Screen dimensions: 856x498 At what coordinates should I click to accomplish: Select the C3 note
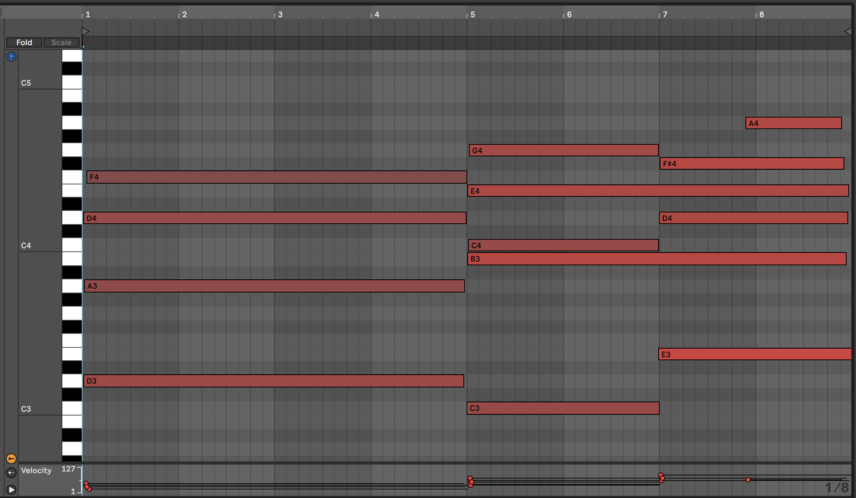click(563, 408)
